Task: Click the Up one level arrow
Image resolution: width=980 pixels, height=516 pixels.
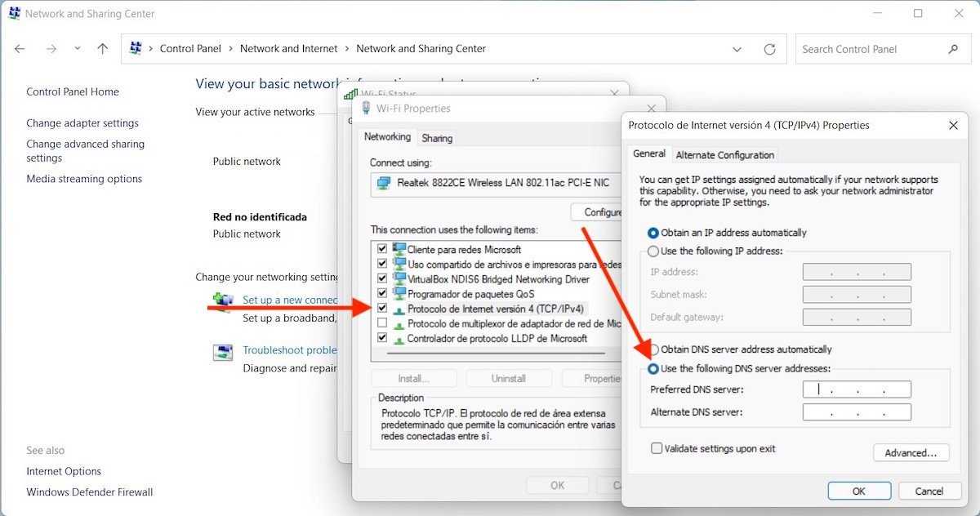Action: (102, 49)
